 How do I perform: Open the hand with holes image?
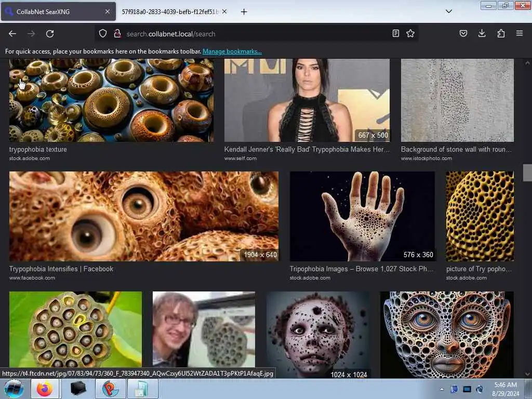362,216
